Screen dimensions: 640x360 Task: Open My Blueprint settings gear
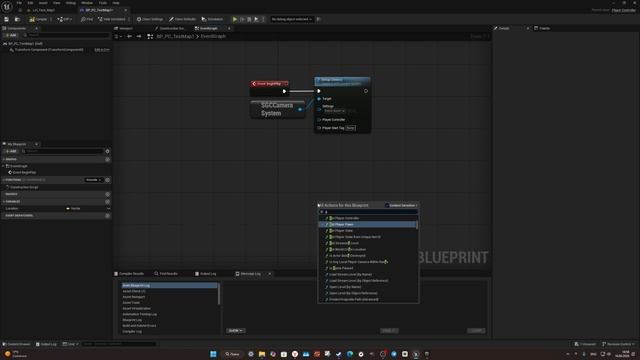click(107, 151)
